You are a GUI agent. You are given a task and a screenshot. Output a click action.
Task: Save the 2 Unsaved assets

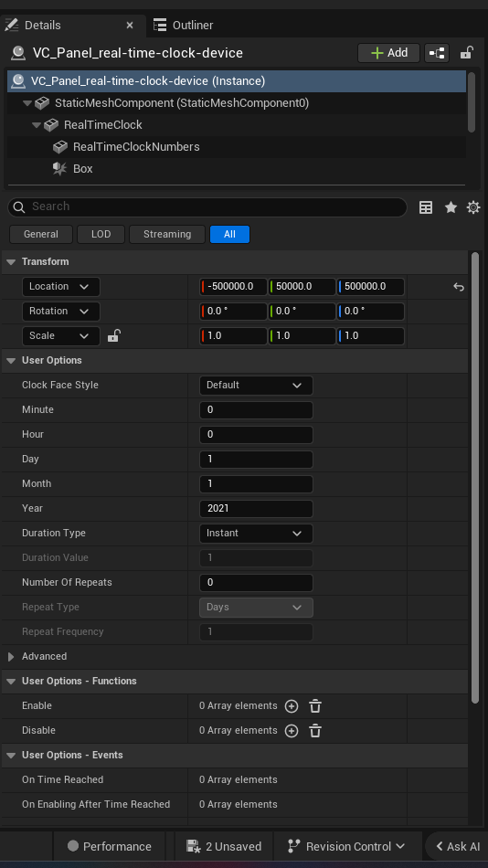point(224,846)
